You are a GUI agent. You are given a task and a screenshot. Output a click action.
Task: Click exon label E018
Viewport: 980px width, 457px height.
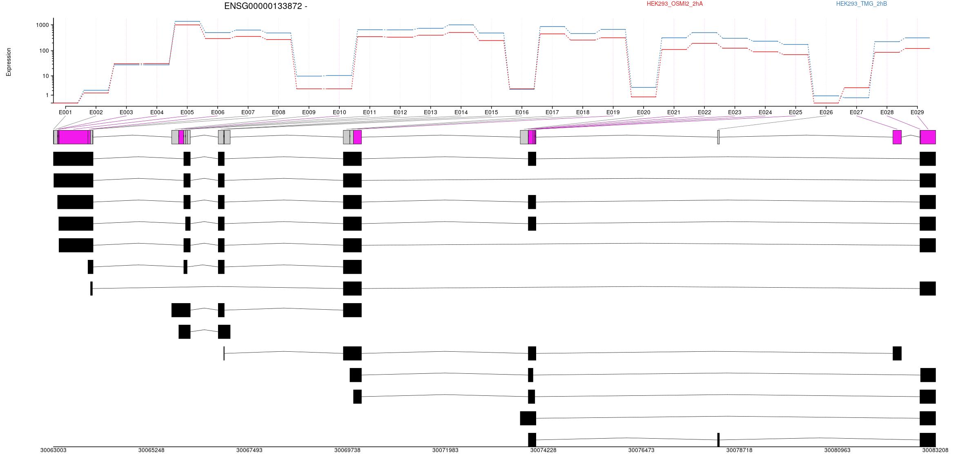(583, 112)
